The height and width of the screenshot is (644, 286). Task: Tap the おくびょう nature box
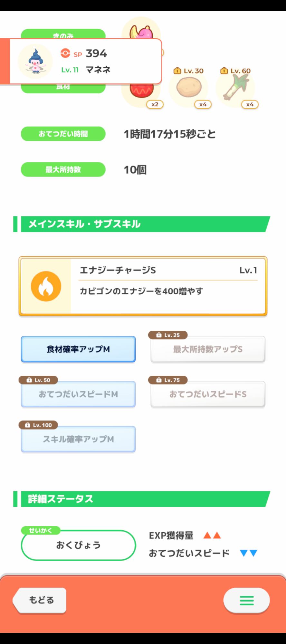click(78, 545)
